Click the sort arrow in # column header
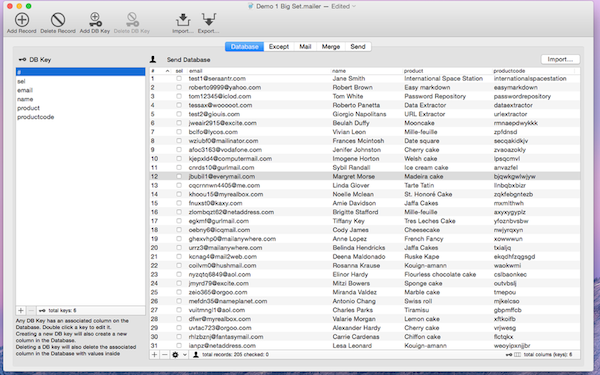Viewport: 600px width, 375px height. [167, 71]
